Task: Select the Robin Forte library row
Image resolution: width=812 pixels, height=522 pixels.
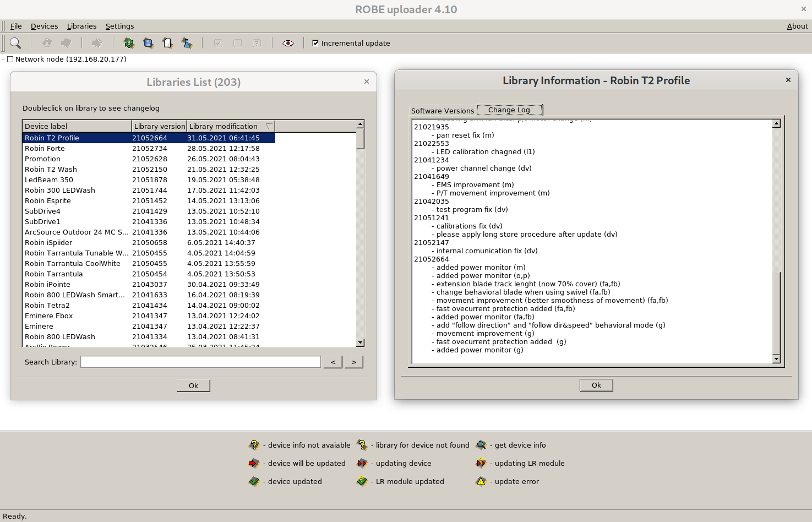Action: pos(45,148)
